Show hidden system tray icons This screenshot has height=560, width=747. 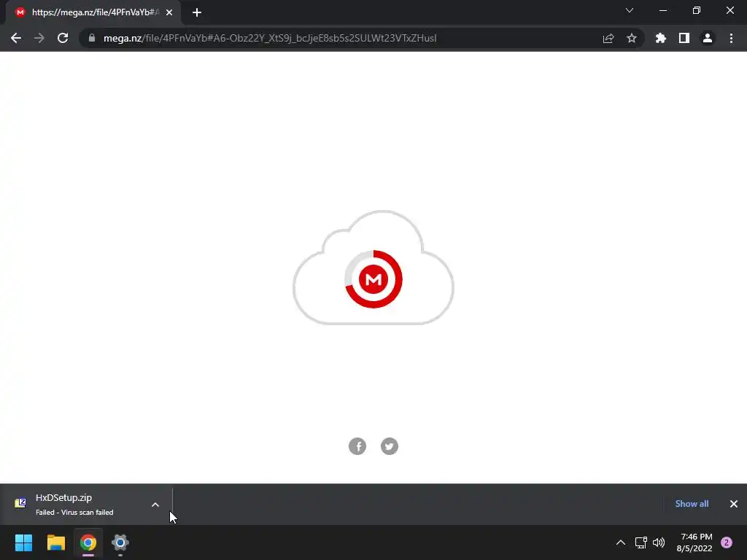[x=621, y=542]
